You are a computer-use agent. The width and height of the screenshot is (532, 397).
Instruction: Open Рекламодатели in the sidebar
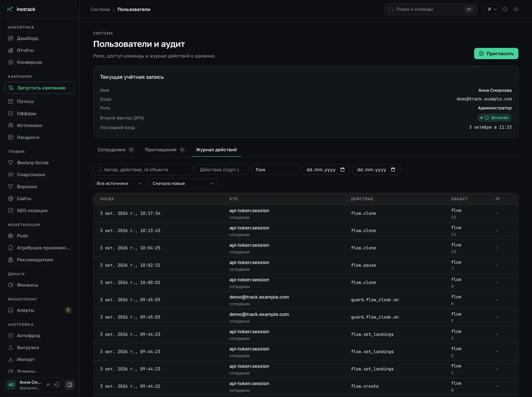[x=40, y=260]
